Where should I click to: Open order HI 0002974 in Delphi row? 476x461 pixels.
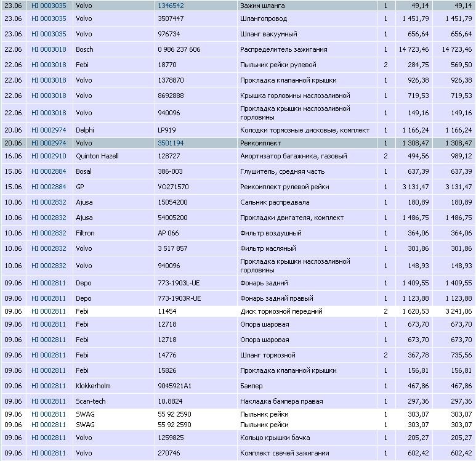click(49, 130)
